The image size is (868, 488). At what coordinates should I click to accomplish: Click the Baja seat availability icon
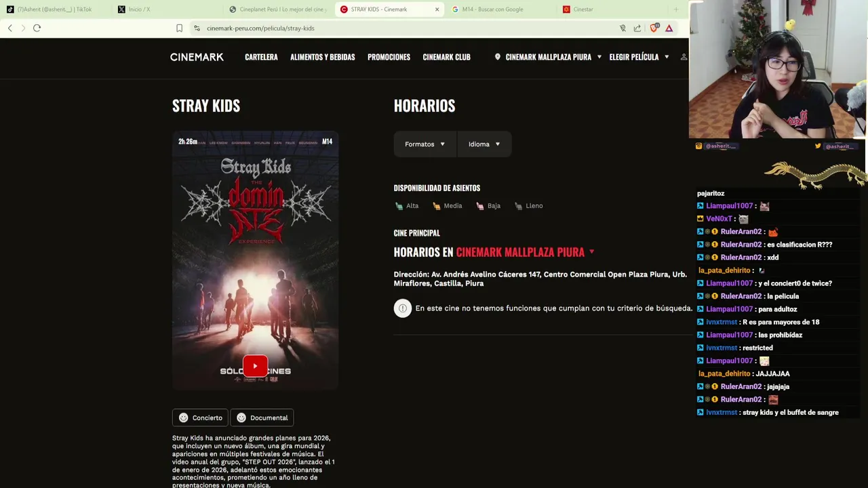(x=480, y=206)
